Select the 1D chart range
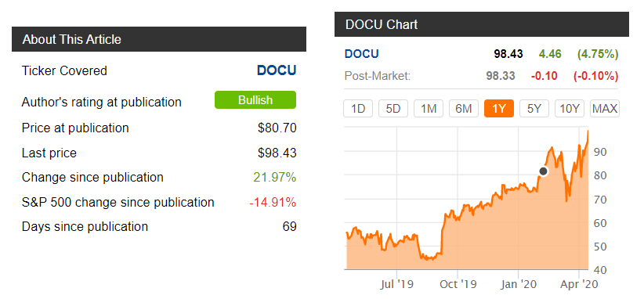Screen dimensions: 644x299 pos(358,109)
